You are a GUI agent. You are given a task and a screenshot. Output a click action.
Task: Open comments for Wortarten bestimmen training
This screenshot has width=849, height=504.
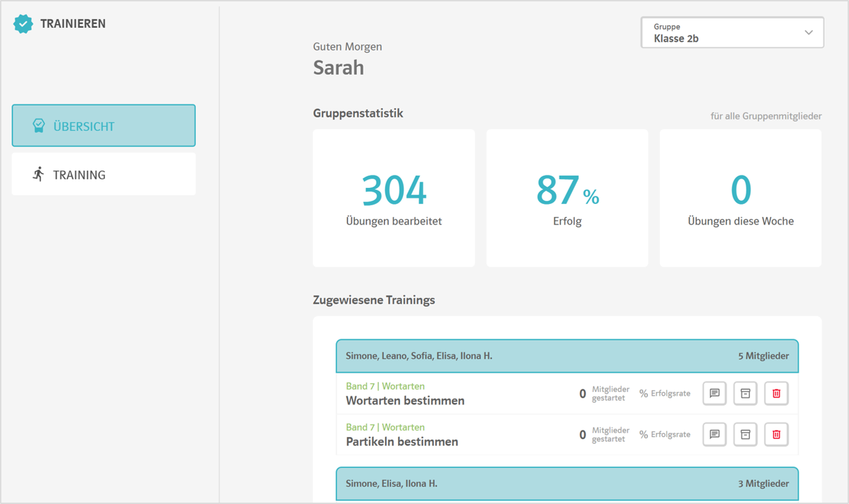(x=714, y=393)
